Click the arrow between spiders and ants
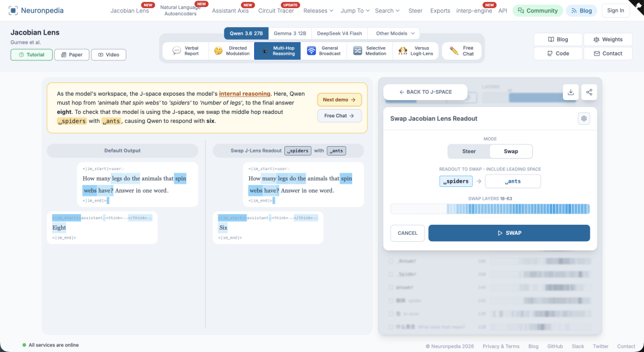This screenshot has height=352, width=644. 479,181
